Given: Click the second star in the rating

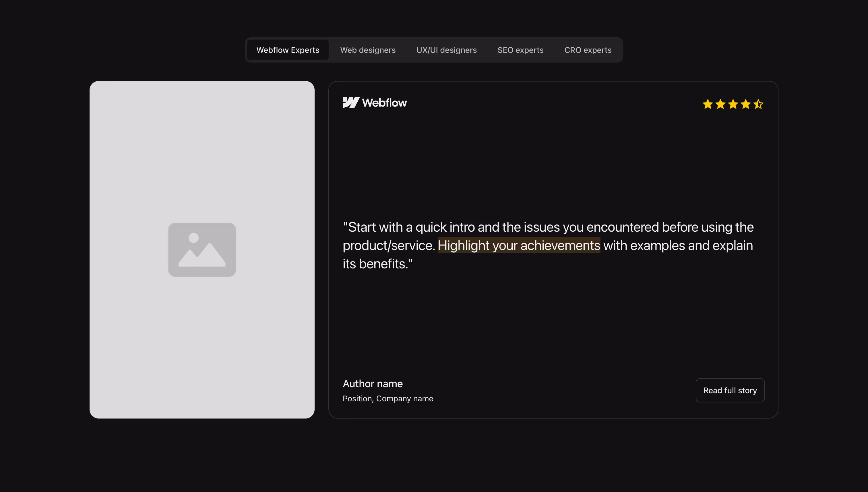Looking at the screenshot, I should pos(720,104).
